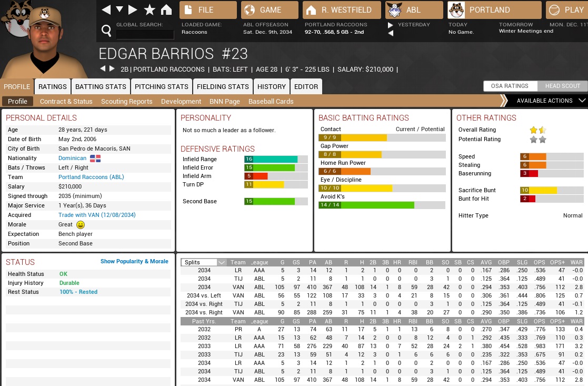Switch ratings to Head Scout
The width and height of the screenshot is (588, 386).
562,86
